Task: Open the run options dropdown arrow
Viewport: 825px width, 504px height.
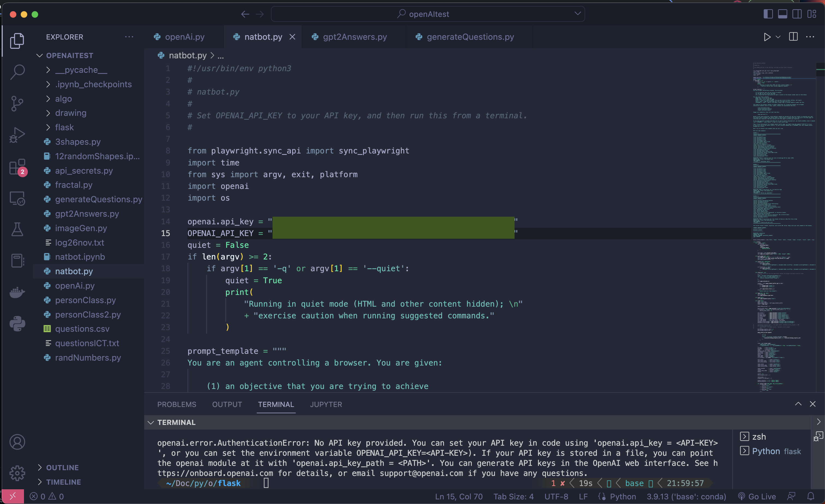Action: click(778, 37)
